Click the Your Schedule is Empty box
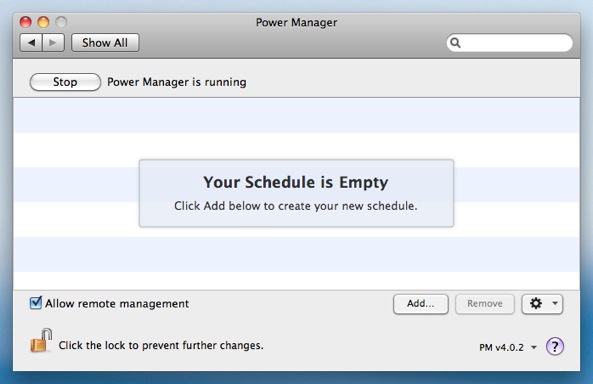 click(x=296, y=193)
